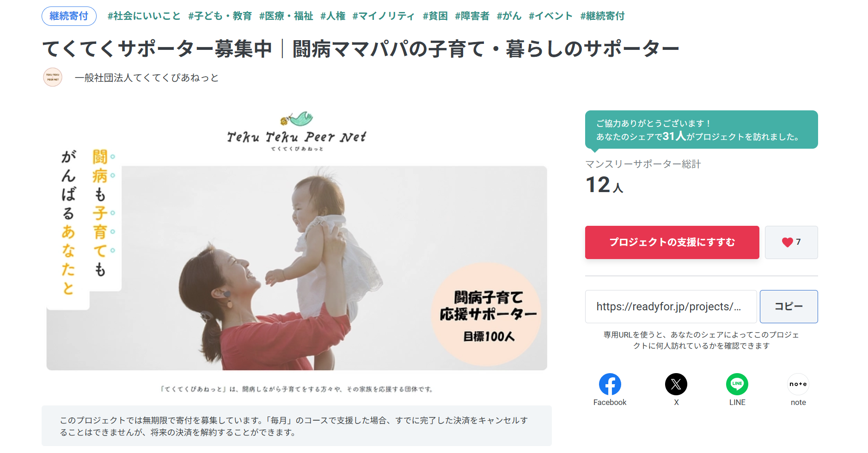
Task: Open the #人権 tag
Action: click(333, 16)
